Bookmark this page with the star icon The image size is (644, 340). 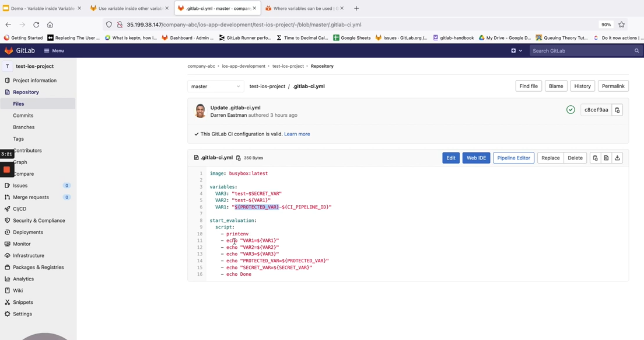(621, 25)
